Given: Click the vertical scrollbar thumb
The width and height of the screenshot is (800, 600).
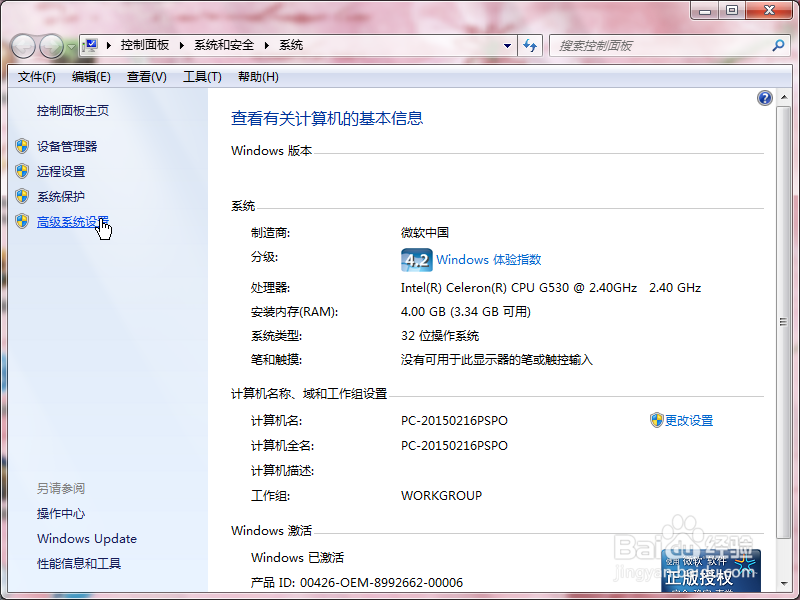Looking at the screenshot, I should click(784, 321).
